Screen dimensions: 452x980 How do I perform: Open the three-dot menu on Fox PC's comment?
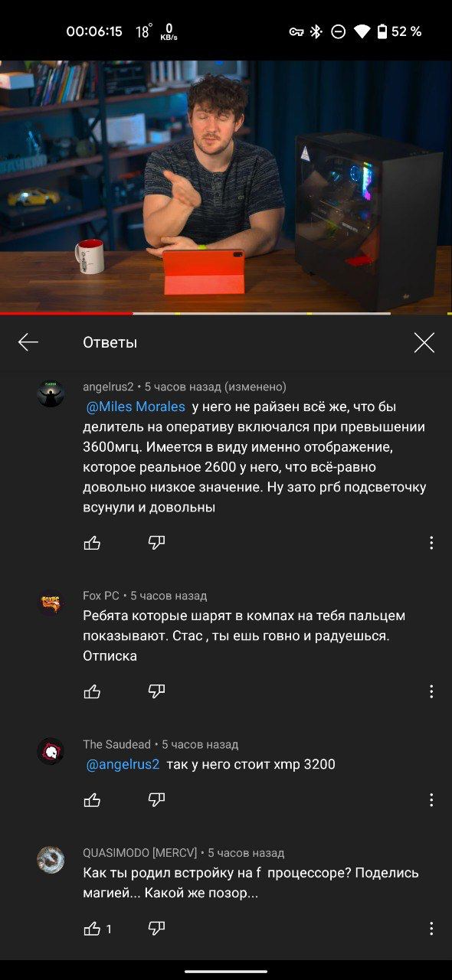coord(431,691)
